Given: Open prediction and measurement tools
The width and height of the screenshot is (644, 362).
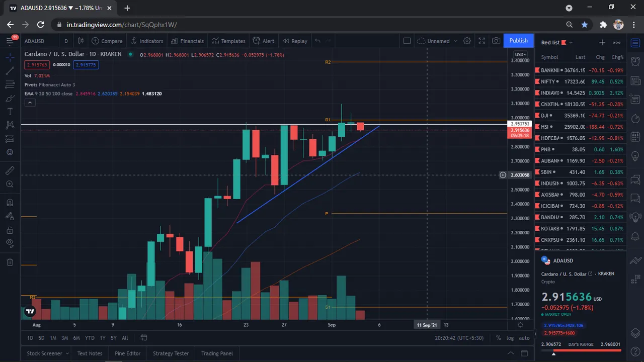Looking at the screenshot, I should [x=10, y=139].
